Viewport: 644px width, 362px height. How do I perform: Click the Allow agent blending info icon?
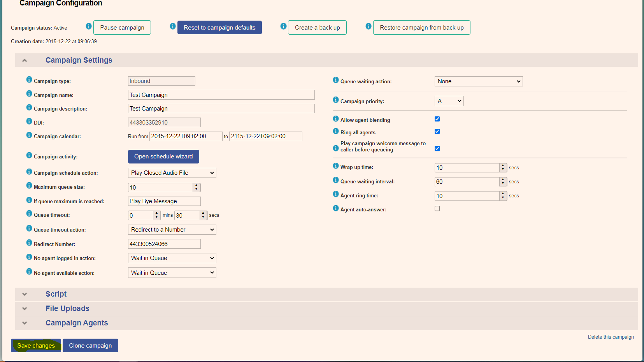click(x=336, y=118)
